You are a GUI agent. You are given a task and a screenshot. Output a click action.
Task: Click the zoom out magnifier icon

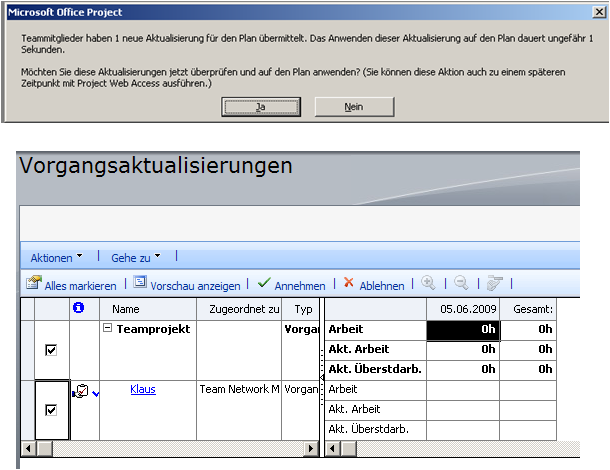[461, 283]
